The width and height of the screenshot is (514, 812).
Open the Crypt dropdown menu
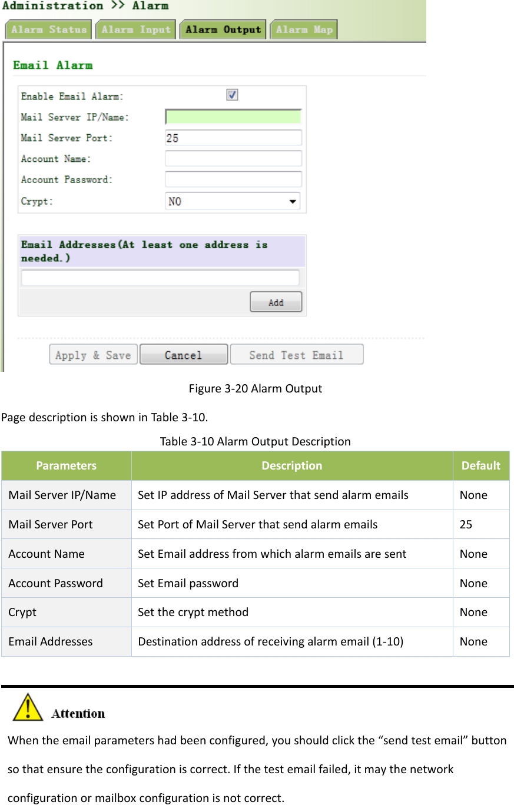pyautogui.click(x=291, y=201)
